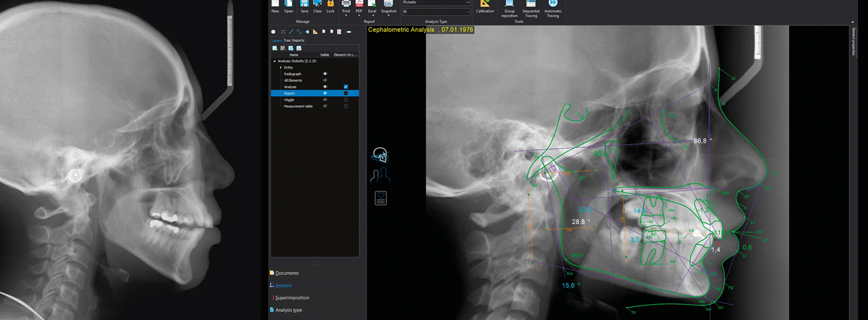Click the add layer icon in Layers toolbar

[275, 48]
